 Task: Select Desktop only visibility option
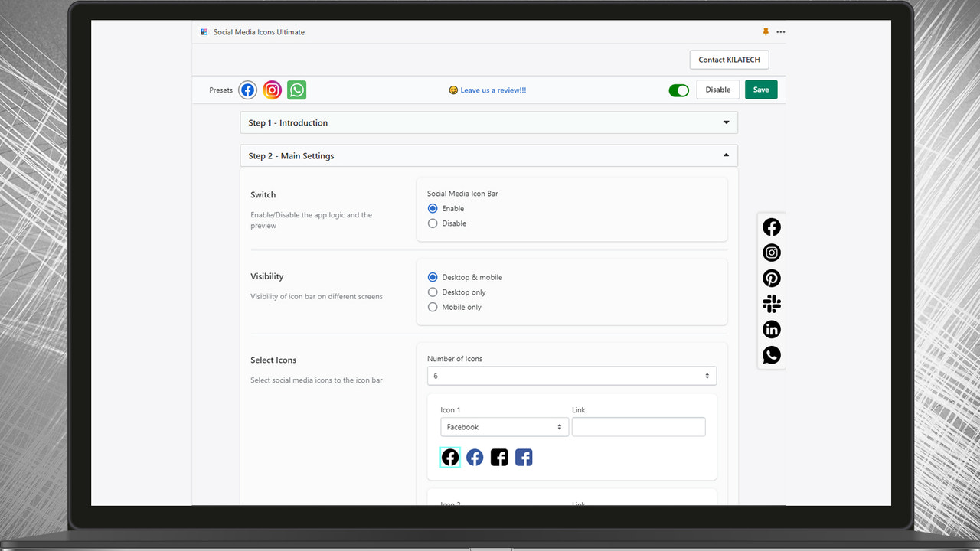(x=432, y=292)
